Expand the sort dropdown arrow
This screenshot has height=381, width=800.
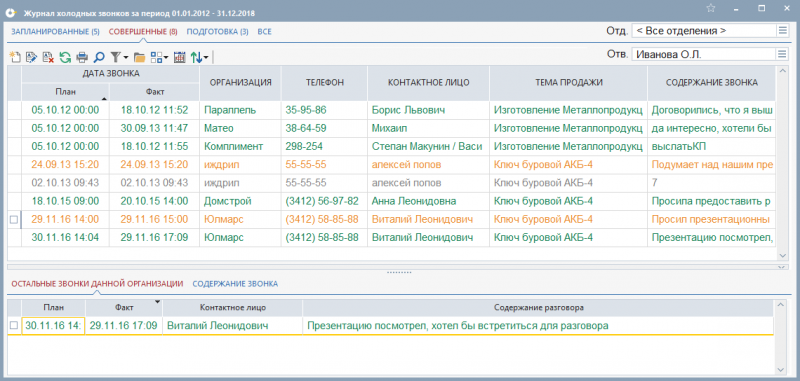pyautogui.click(x=206, y=58)
